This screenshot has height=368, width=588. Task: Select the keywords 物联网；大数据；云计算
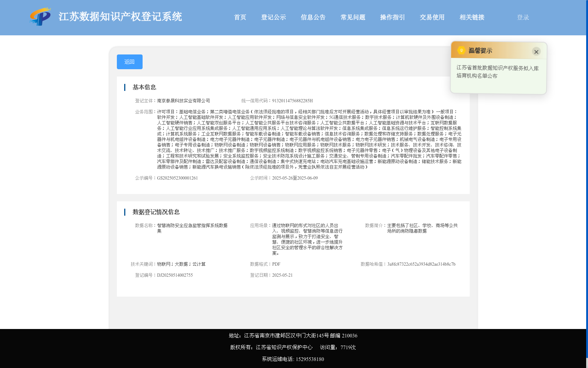click(181, 264)
